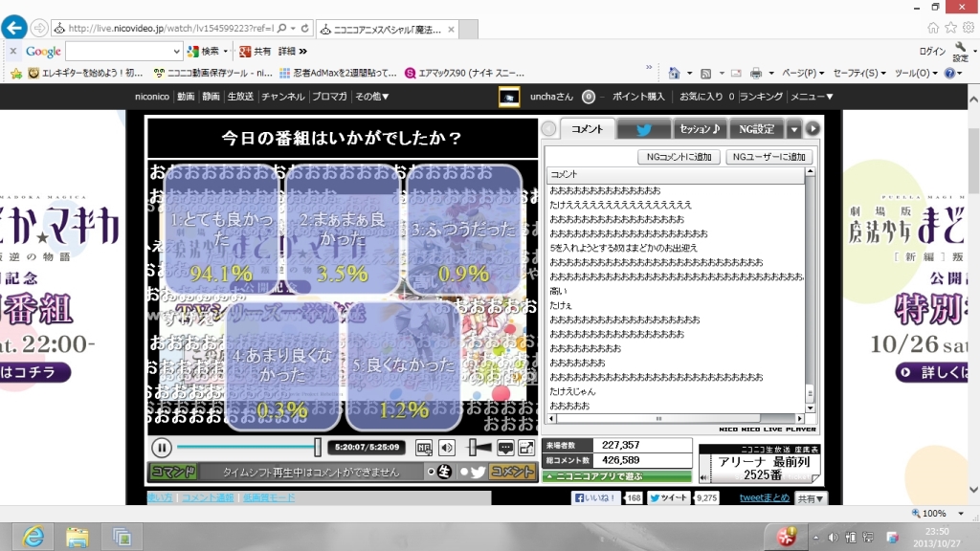980x551 pixels.
Task: Click the IE favorites star top right
Action: (950, 28)
